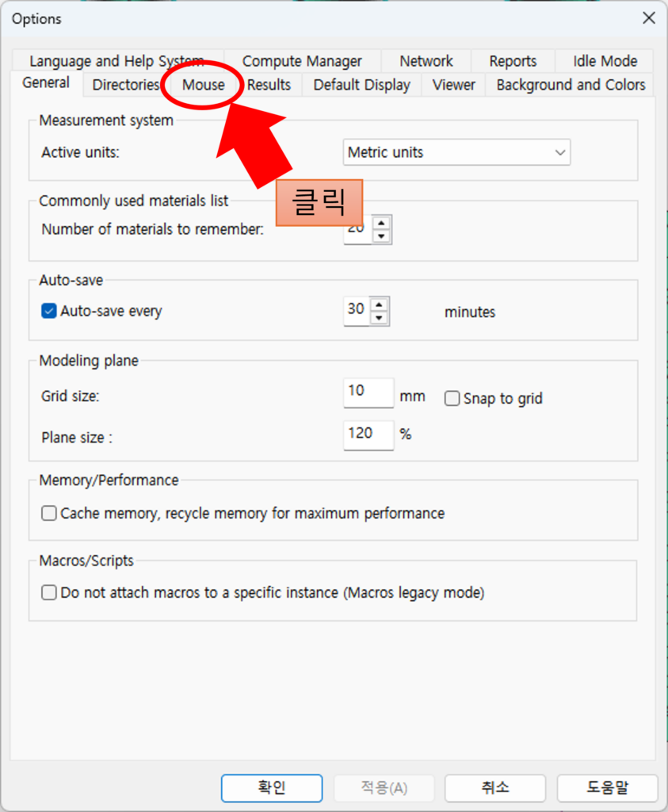
Task: Enable Snap to grid checkbox
Action: coord(452,399)
